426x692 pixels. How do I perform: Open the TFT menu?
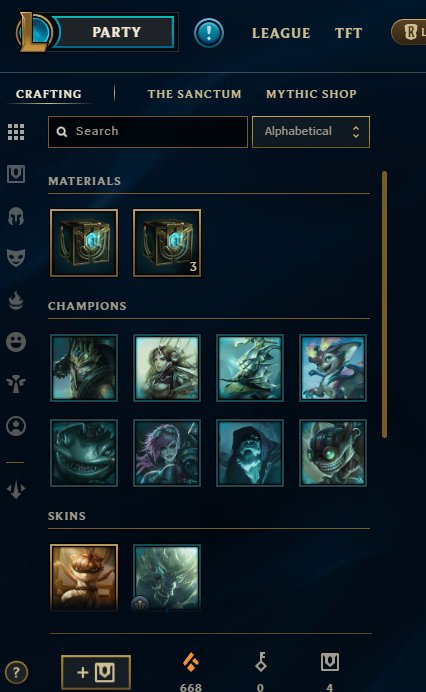point(348,33)
